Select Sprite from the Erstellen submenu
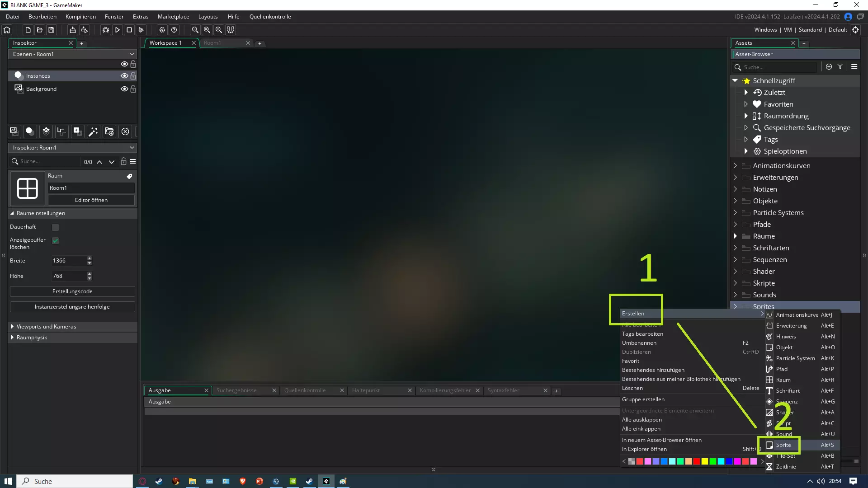The width and height of the screenshot is (868, 488). pyautogui.click(x=783, y=445)
